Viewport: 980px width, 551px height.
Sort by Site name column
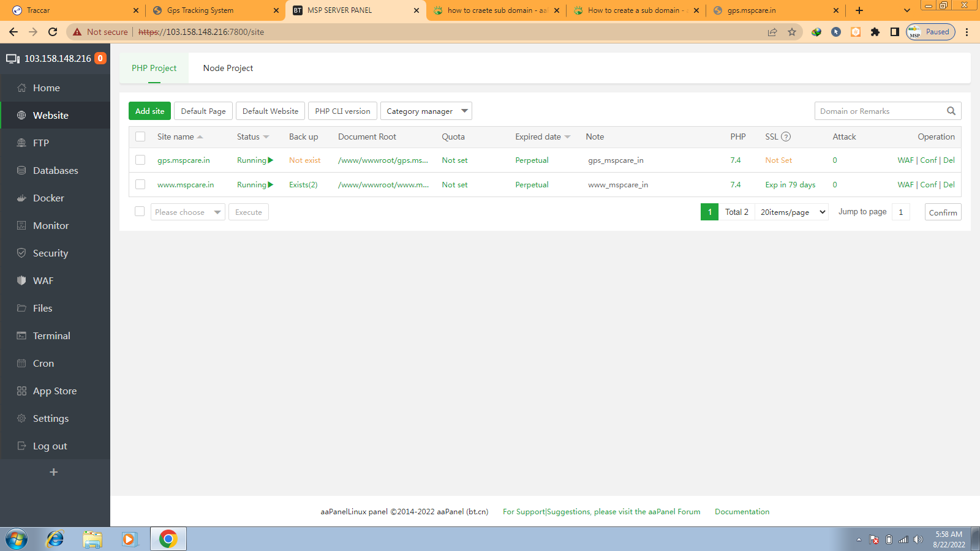point(180,137)
